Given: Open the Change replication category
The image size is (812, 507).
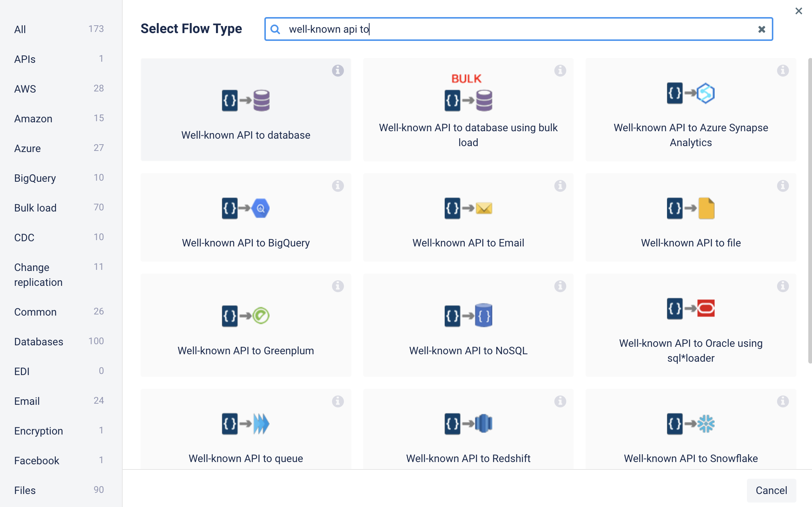Looking at the screenshot, I should (x=38, y=275).
